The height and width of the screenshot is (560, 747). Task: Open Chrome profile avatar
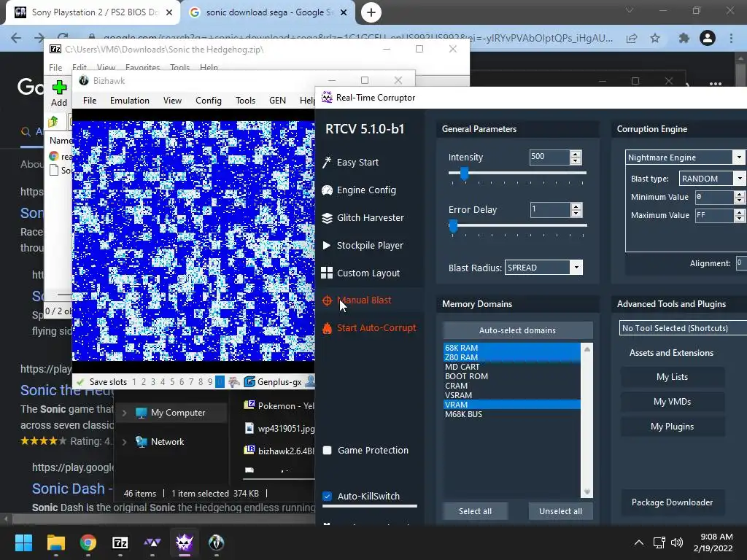[708, 38]
